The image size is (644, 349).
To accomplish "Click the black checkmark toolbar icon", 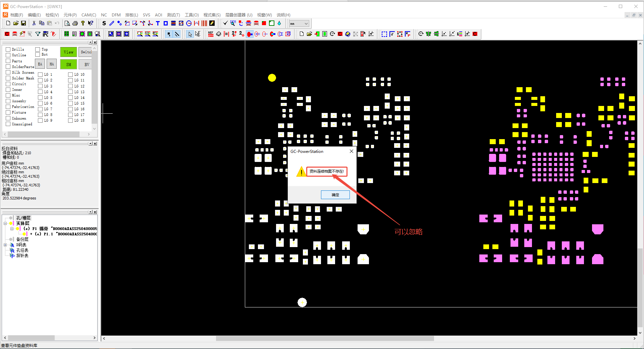I will click(x=225, y=23).
